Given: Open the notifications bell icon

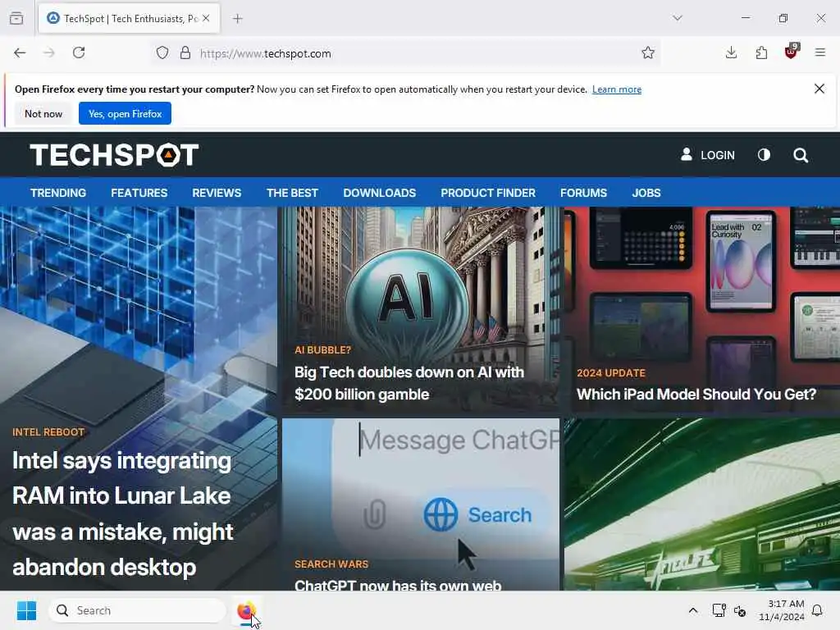Looking at the screenshot, I should coord(818,610).
